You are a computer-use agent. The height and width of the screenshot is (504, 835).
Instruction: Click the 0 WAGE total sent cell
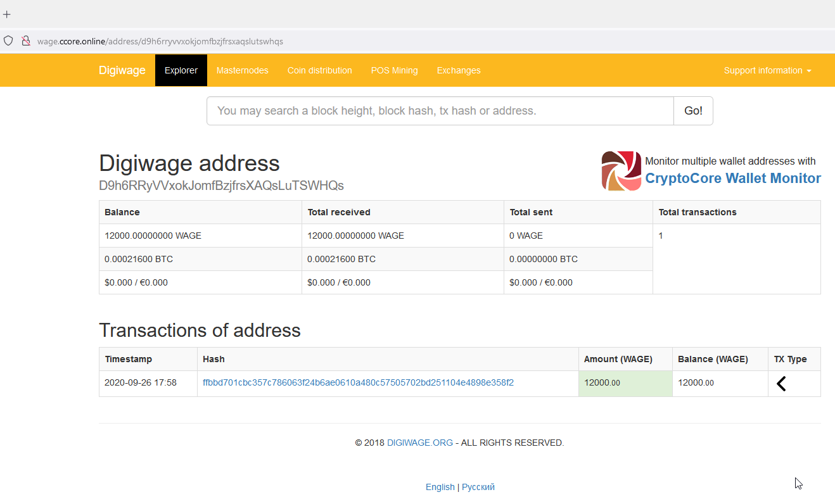tap(578, 236)
